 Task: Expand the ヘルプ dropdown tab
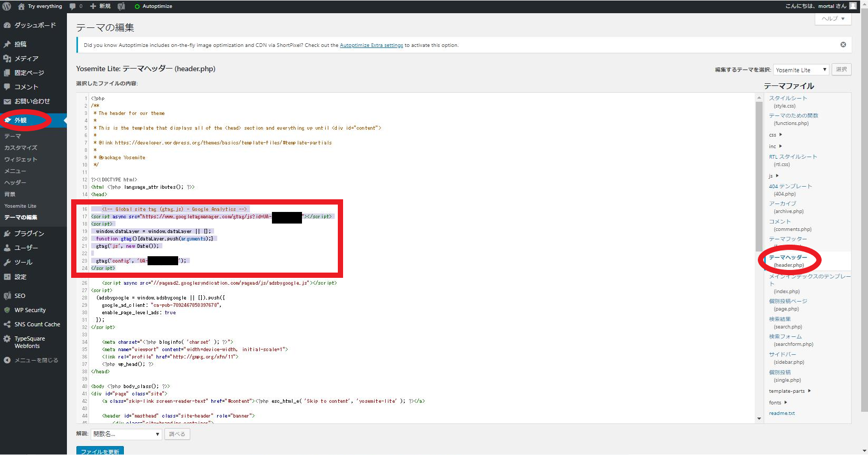[x=833, y=18]
